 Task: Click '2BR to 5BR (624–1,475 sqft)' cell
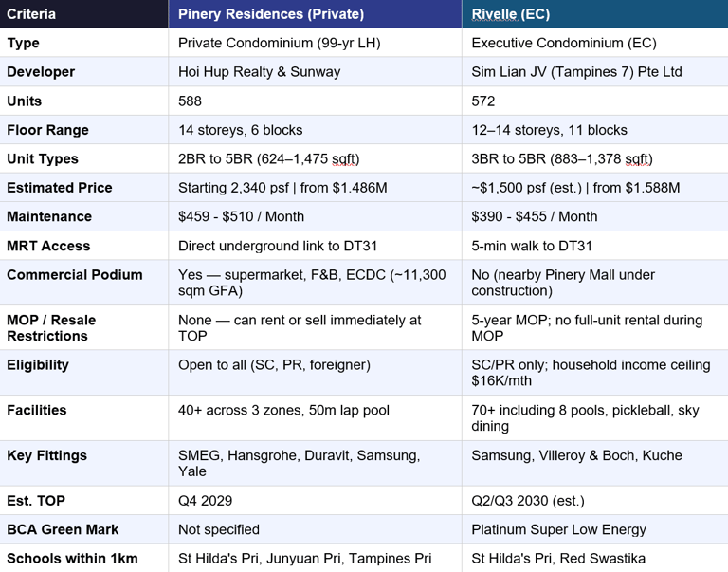316,158
